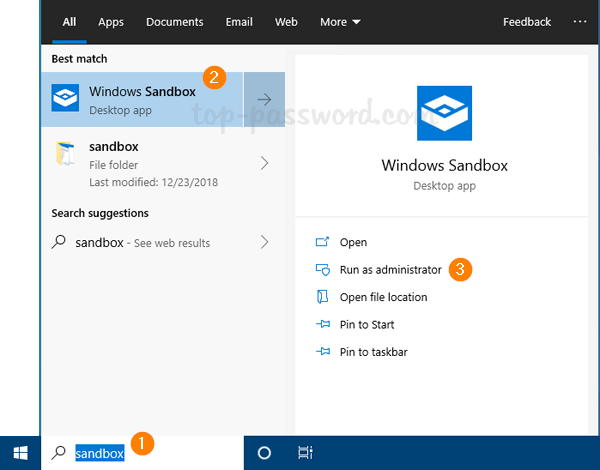Image resolution: width=600 pixels, height=470 pixels.
Task: Expand the sandbox web results chevron
Action: (x=265, y=242)
